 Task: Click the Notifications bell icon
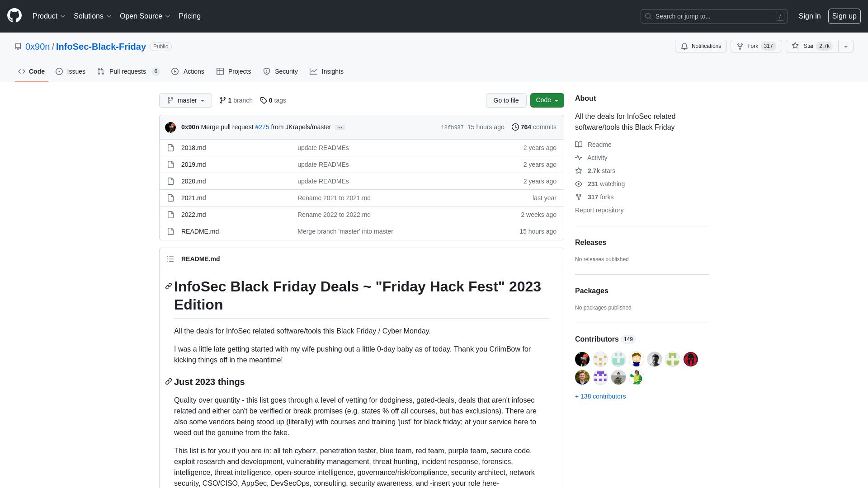684,46
